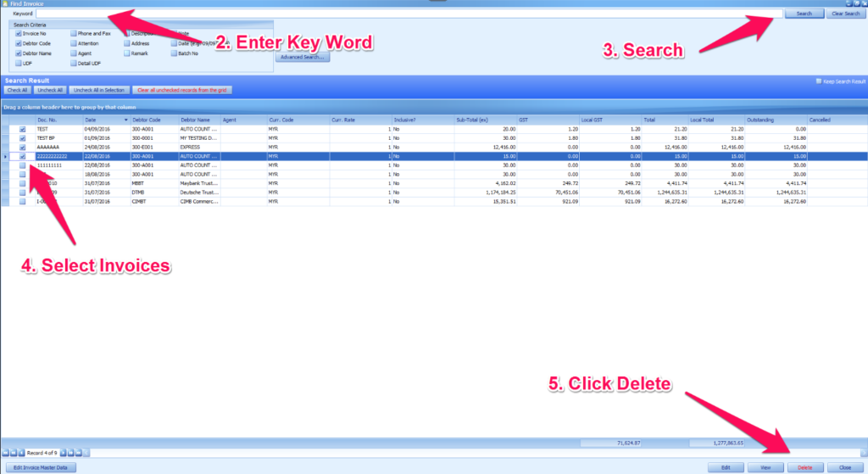Uncheck invoice AAAAAAA row checkbox
The width and height of the screenshot is (868, 474).
23,148
